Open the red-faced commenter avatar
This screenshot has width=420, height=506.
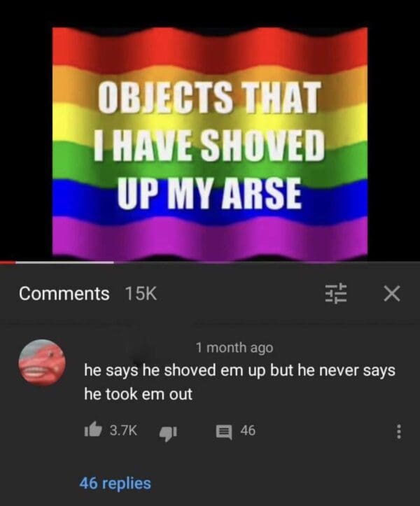click(x=42, y=363)
